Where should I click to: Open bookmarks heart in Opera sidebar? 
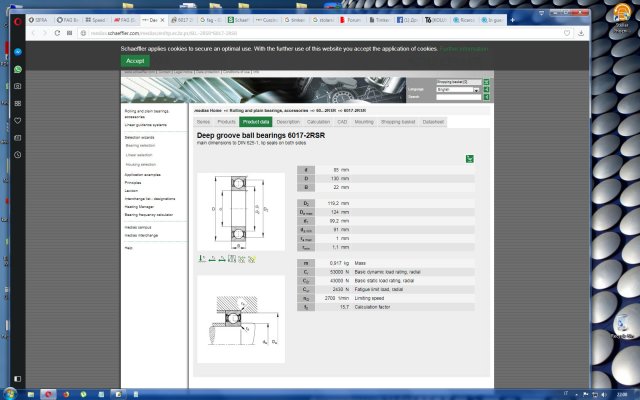click(18, 120)
